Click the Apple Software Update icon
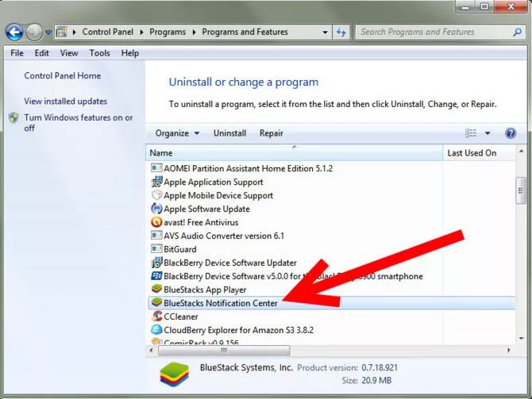Image resolution: width=532 pixels, height=399 pixels. [x=156, y=209]
